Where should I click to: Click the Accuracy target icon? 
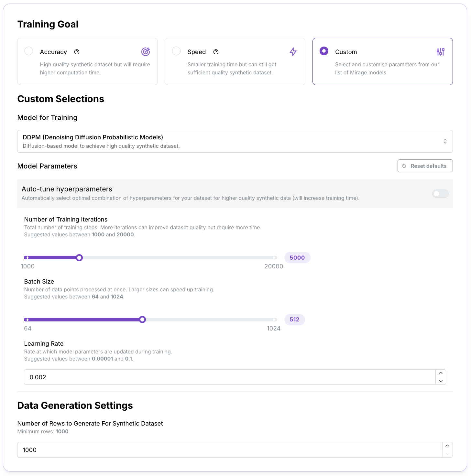pos(146,52)
